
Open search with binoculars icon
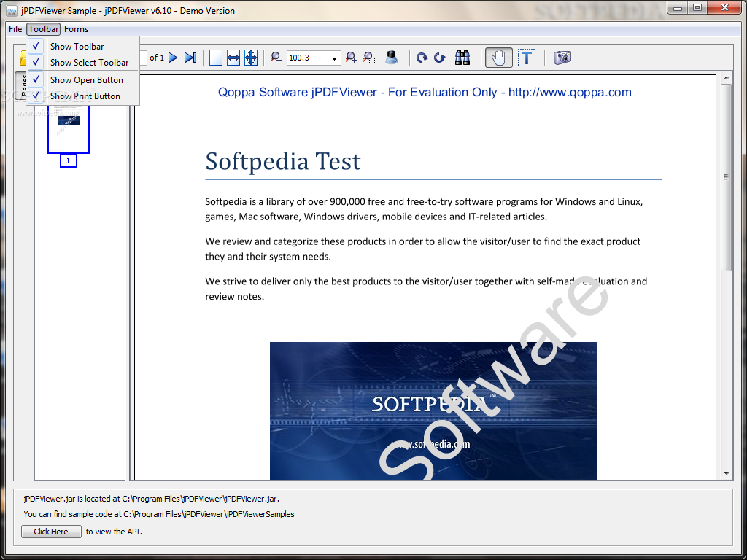(x=462, y=58)
